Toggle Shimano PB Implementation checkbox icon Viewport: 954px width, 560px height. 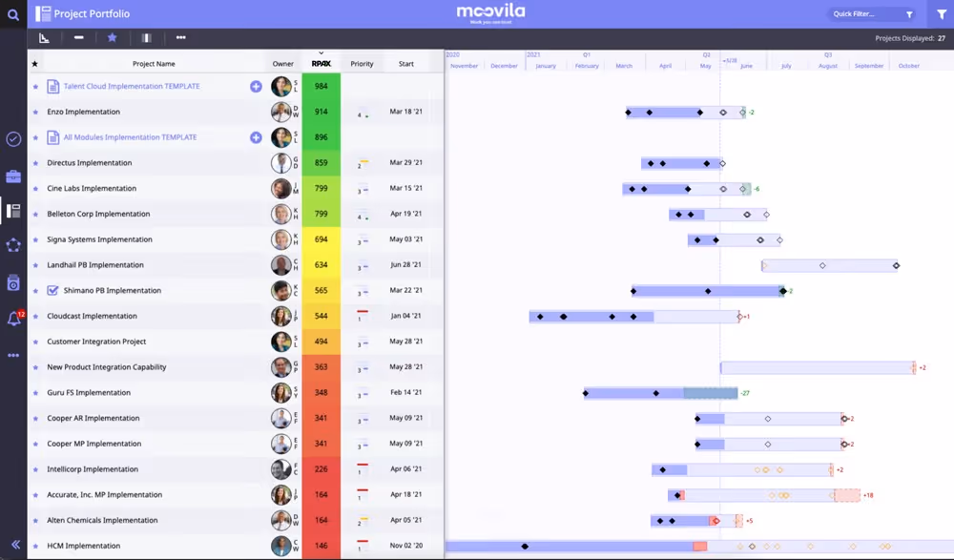52,290
